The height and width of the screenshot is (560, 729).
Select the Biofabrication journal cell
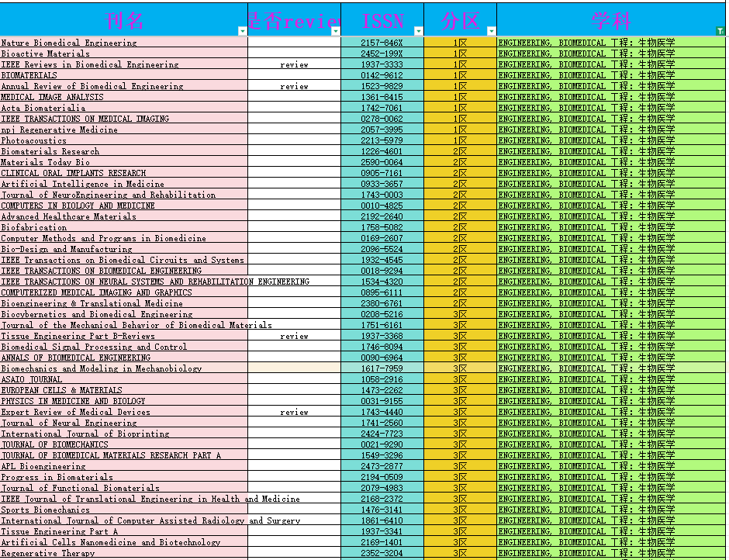pos(123,227)
